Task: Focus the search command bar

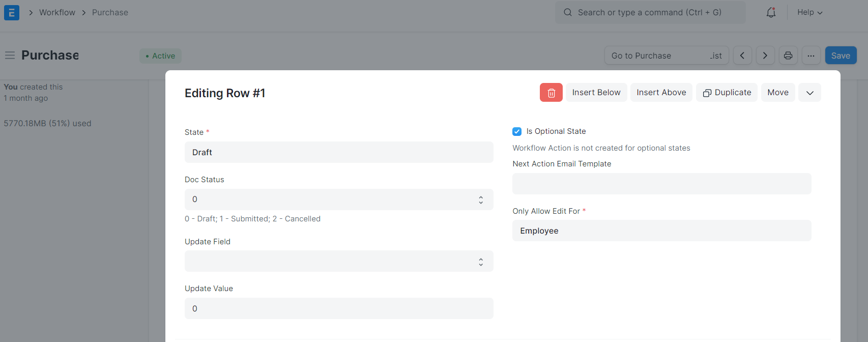Action: pyautogui.click(x=650, y=12)
